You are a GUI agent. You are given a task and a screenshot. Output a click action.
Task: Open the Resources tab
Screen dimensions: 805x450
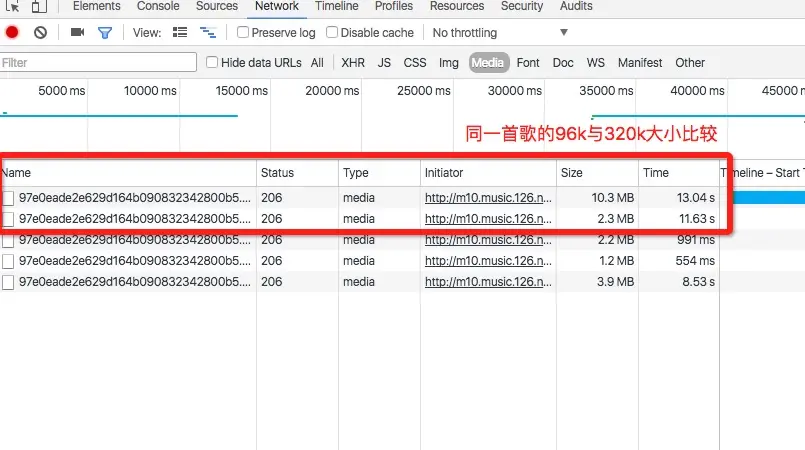pos(457,6)
